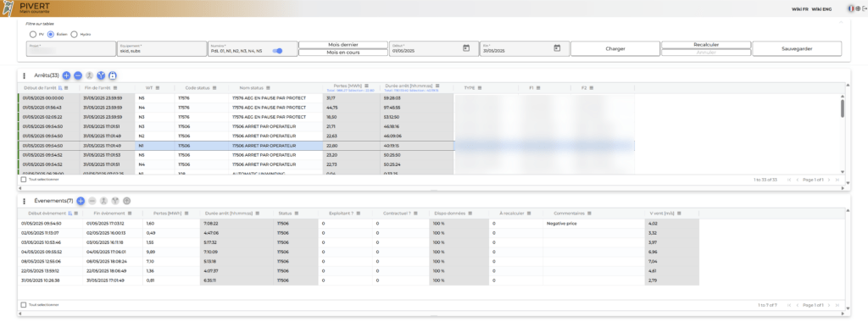Click sort icon on Début de l'arrêt
Viewport: 868px width, 322px height.
pyautogui.click(x=60, y=87)
